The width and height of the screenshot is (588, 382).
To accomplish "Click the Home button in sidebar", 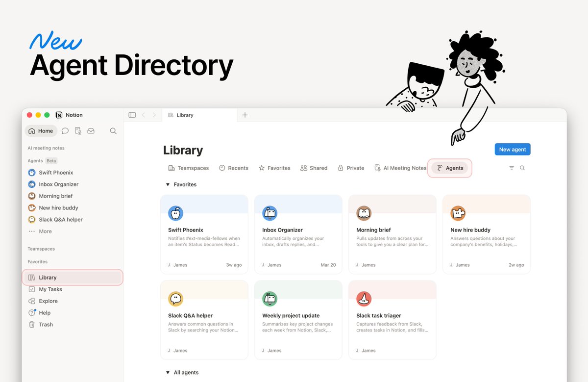I will click(x=41, y=131).
